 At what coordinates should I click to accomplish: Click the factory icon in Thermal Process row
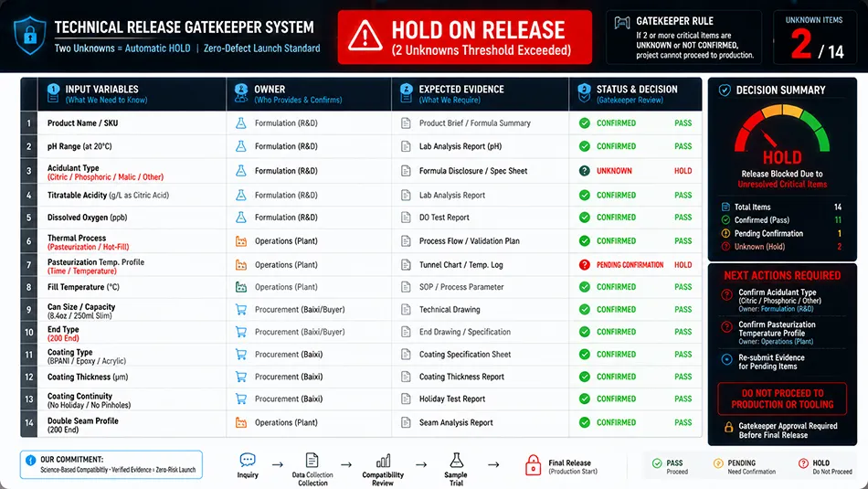click(x=241, y=241)
